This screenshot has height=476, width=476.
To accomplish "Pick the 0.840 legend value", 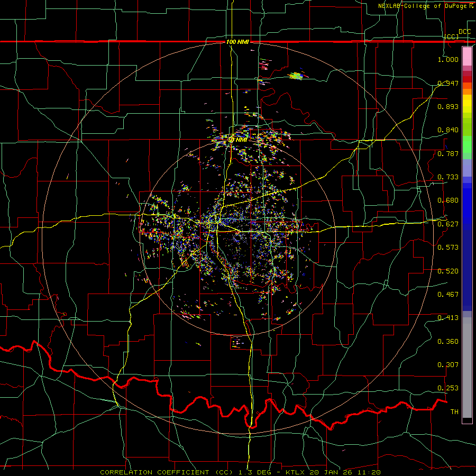I will coord(448,130).
